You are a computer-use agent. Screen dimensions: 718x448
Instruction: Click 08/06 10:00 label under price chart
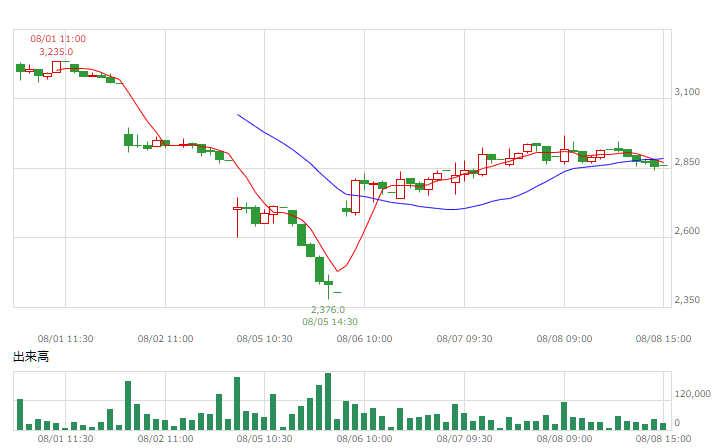(x=364, y=339)
